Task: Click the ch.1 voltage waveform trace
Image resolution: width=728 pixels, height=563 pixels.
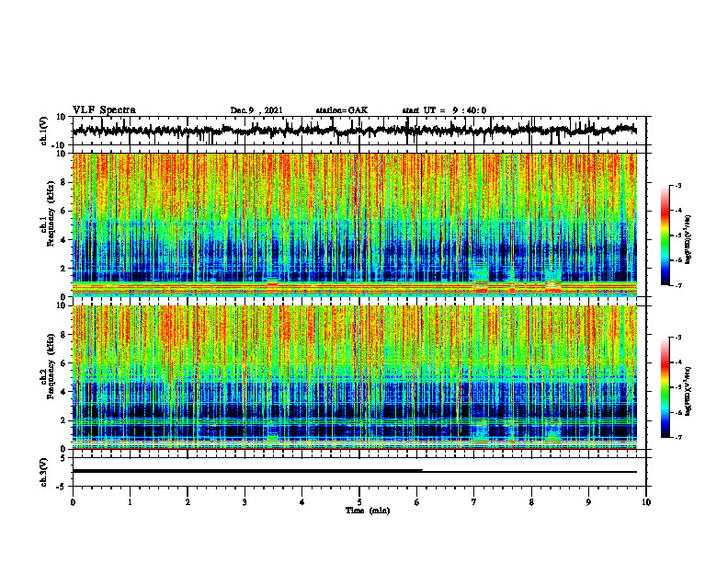Action: pyautogui.click(x=354, y=131)
